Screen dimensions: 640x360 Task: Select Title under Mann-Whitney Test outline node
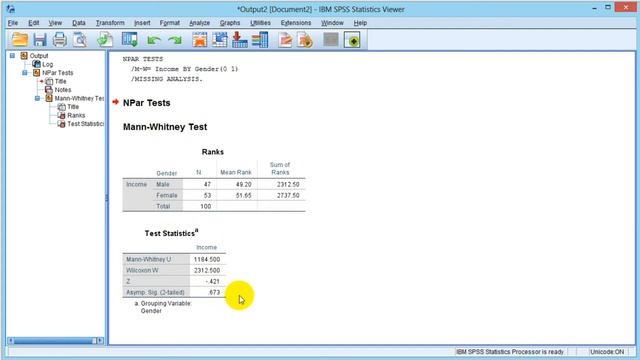click(x=73, y=107)
